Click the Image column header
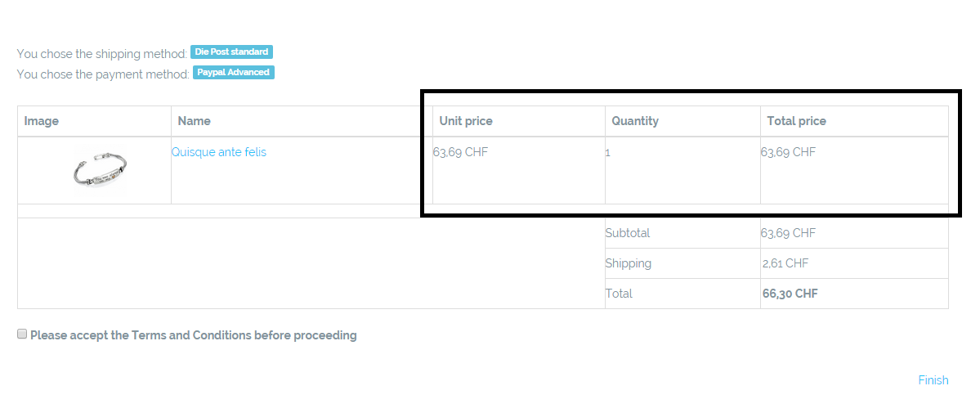This screenshot has height=395, width=980. 42,121
